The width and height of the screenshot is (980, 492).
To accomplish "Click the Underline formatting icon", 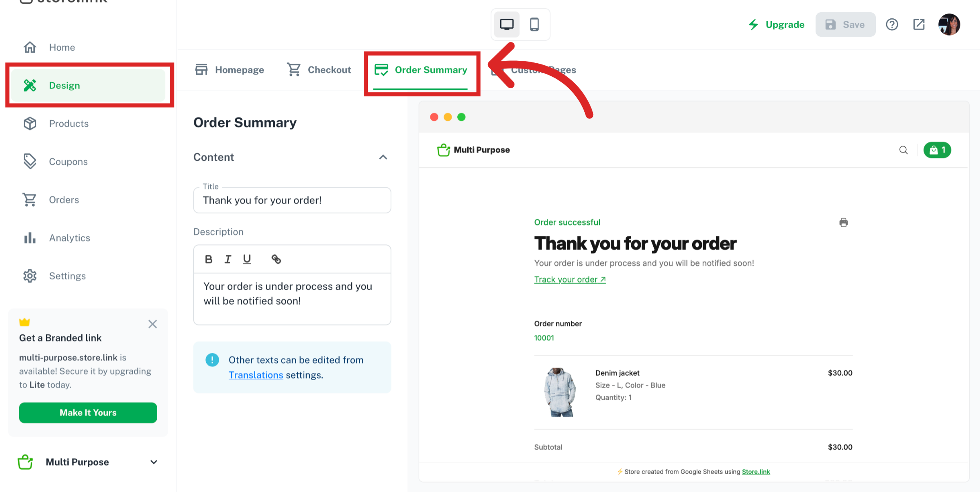I will tap(247, 259).
